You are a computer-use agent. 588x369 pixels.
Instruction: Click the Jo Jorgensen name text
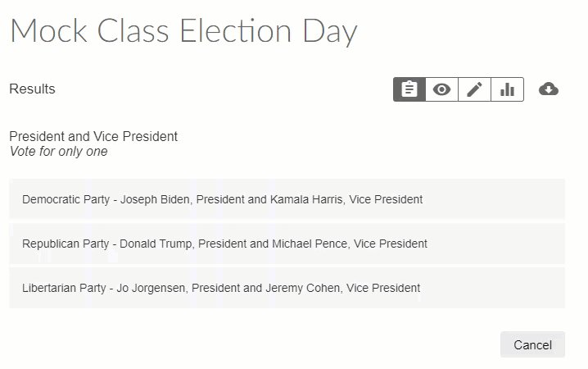(x=151, y=288)
